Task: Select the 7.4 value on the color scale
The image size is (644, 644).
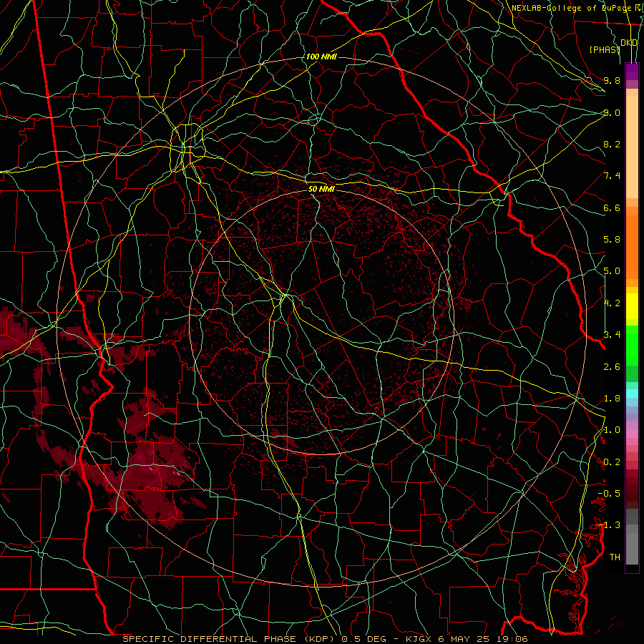Action: [x=612, y=176]
